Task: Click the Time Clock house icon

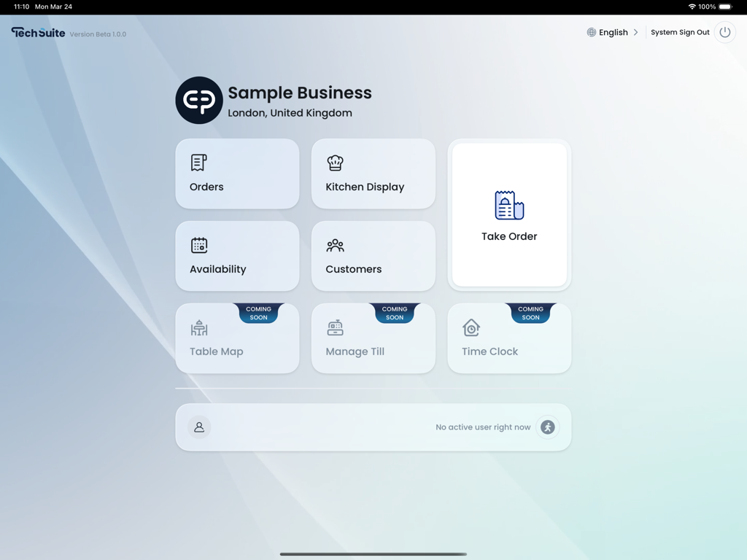Action: [471, 327]
